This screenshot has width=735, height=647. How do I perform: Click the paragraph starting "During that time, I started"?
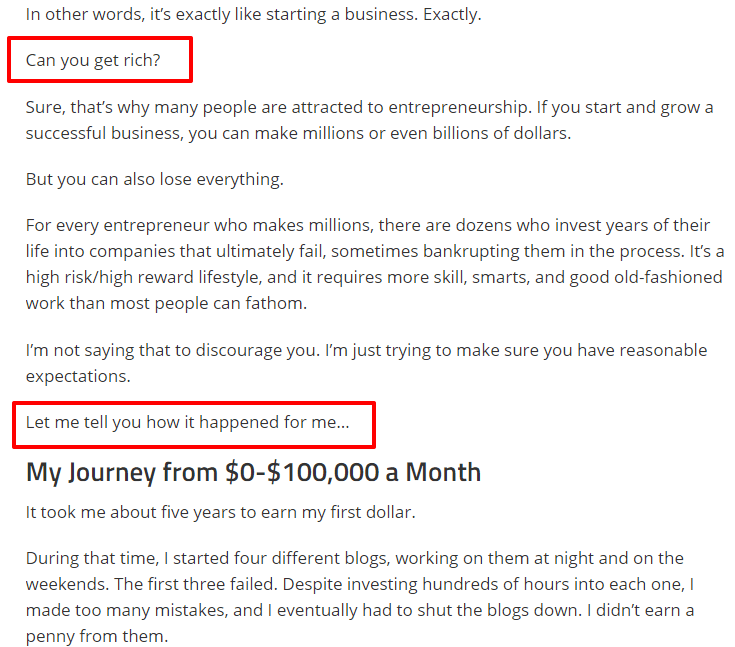click(360, 597)
